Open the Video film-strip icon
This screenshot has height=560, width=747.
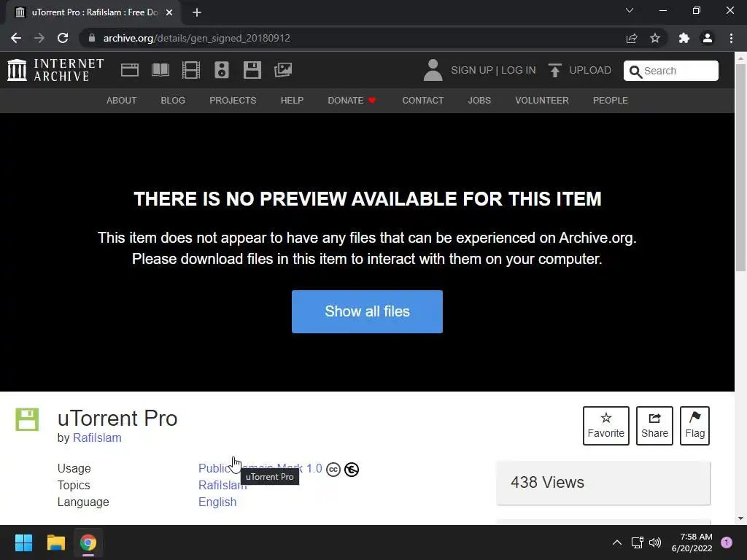pyautogui.click(x=191, y=70)
